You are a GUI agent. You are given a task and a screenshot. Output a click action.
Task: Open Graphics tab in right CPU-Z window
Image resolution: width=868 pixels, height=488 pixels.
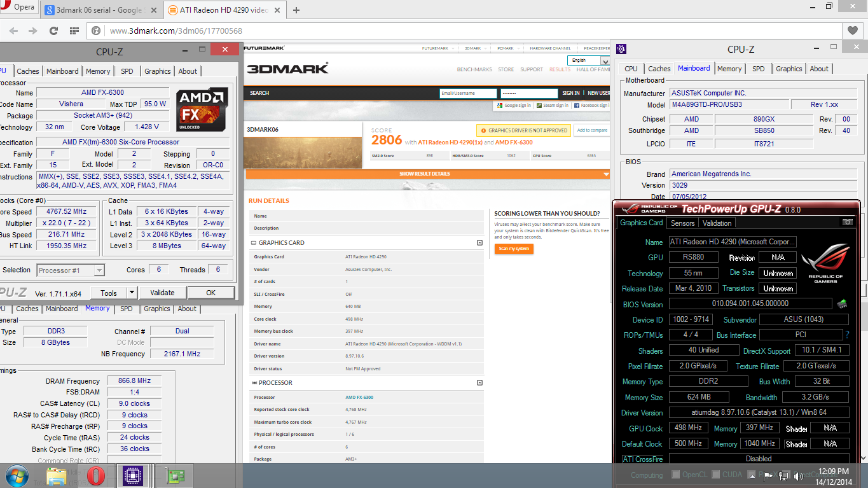coord(789,69)
